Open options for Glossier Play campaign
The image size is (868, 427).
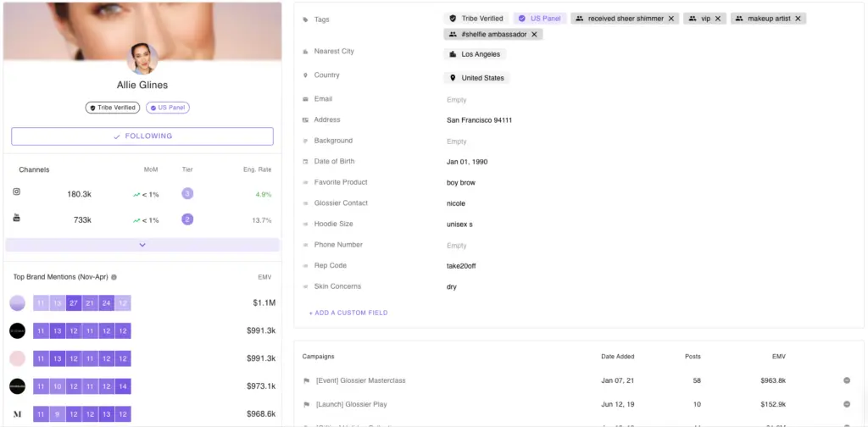click(846, 404)
